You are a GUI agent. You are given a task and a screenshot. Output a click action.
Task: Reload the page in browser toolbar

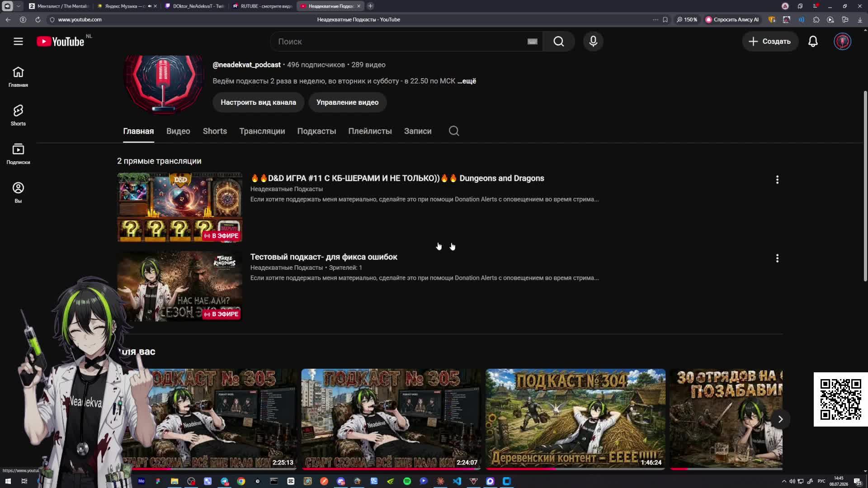tap(38, 19)
